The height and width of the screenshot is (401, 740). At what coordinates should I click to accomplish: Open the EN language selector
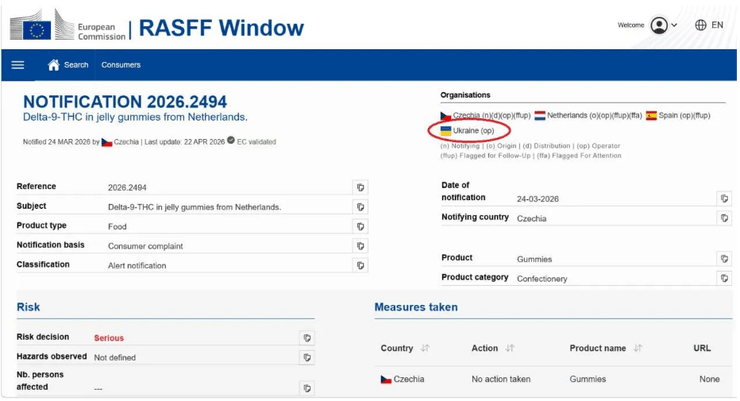pos(709,25)
